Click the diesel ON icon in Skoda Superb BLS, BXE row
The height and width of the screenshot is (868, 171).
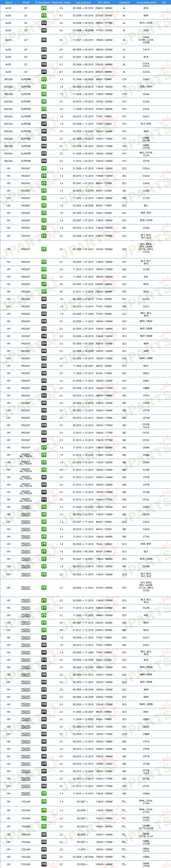(44, 124)
